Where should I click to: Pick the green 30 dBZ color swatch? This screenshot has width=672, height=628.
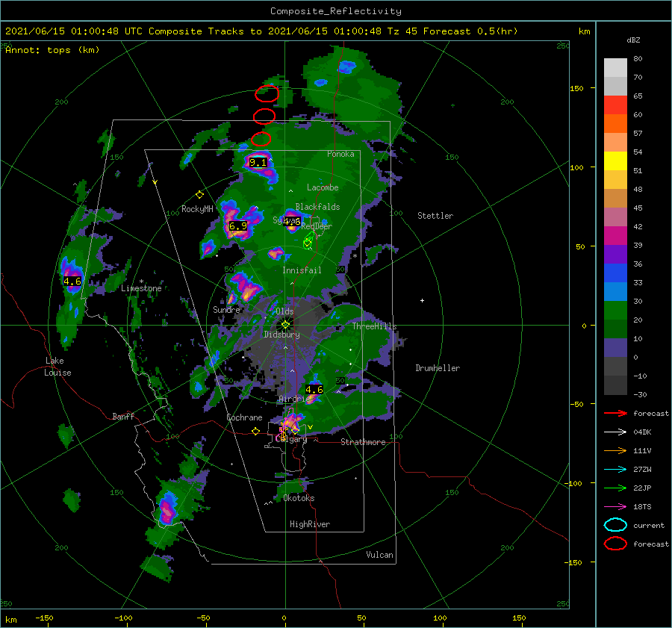click(x=615, y=310)
